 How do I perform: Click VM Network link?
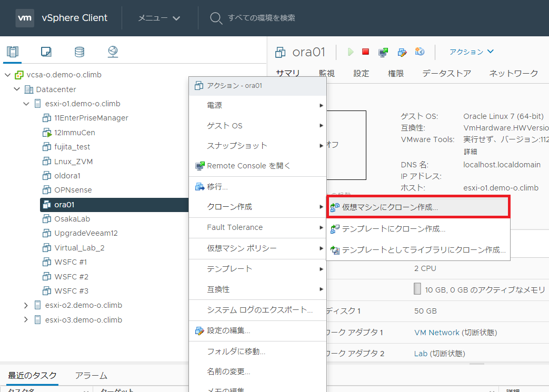[436, 333]
